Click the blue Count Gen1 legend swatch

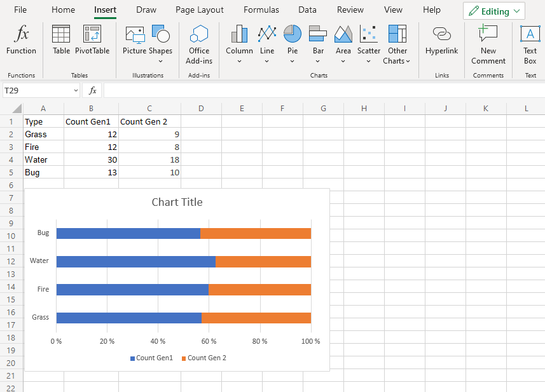(x=132, y=358)
